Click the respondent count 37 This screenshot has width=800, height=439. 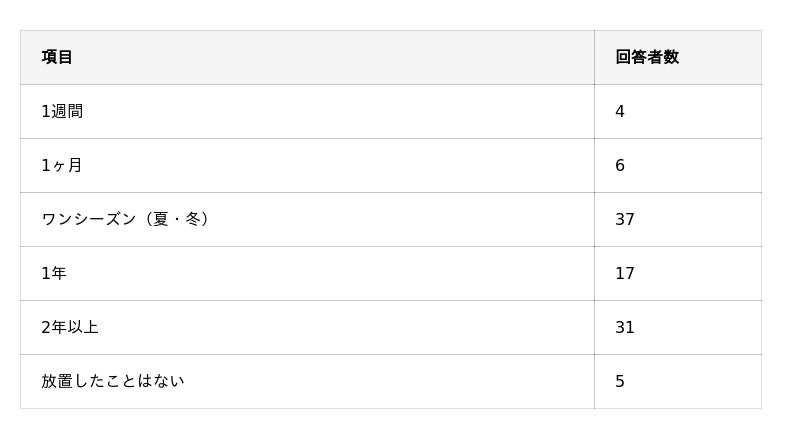pyautogui.click(x=625, y=219)
